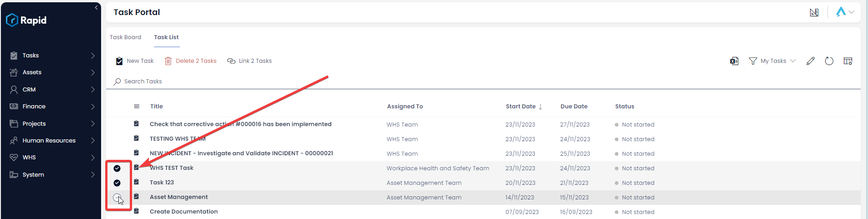Screen dimensions: 868x219
Task: Click the Search Tasks input field
Action: 483,81
